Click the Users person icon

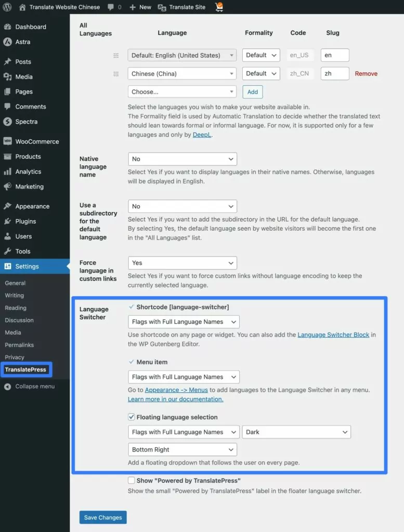pos(7,236)
